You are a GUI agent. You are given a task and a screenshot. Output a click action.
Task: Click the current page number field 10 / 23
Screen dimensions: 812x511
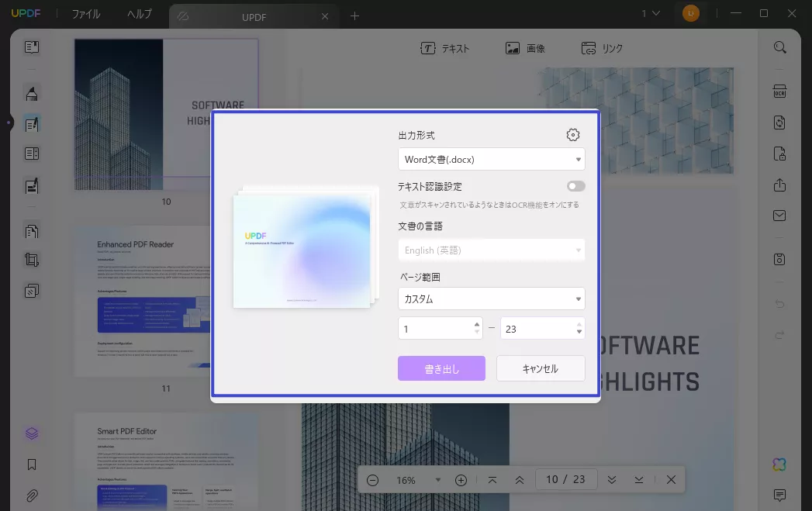click(565, 480)
